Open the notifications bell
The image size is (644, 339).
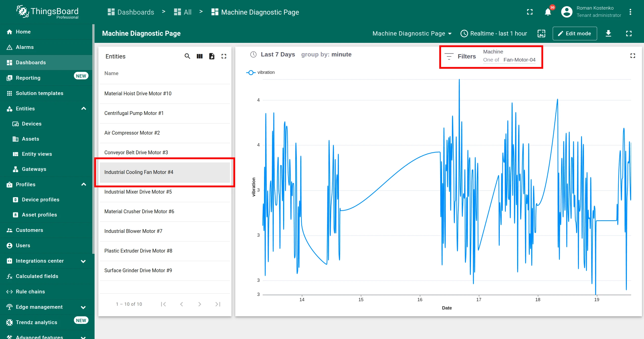tap(548, 12)
